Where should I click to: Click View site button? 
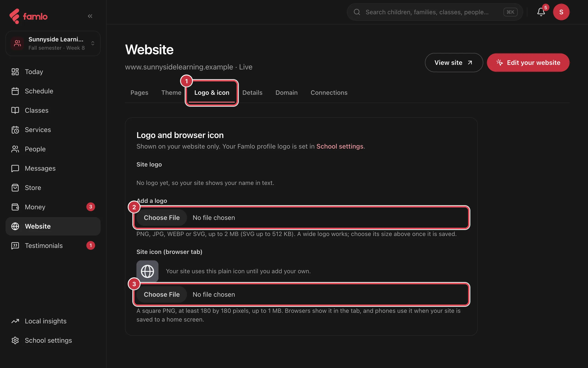pyautogui.click(x=454, y=63)
